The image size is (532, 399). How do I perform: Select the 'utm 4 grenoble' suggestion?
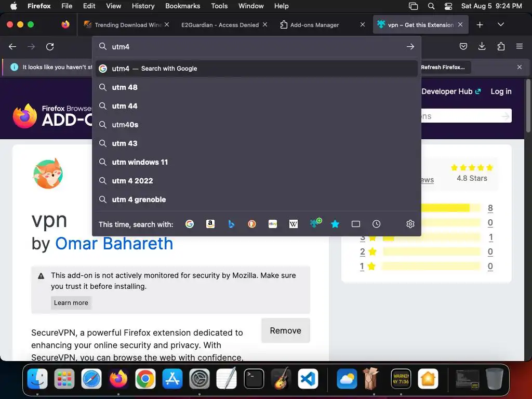[x=257, y=199]
